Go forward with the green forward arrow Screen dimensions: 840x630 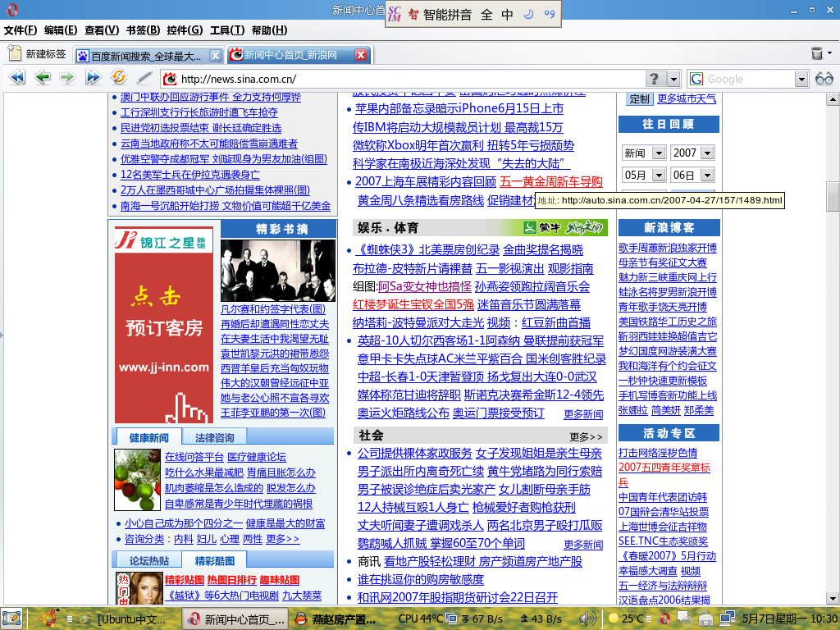coord(67,78)
